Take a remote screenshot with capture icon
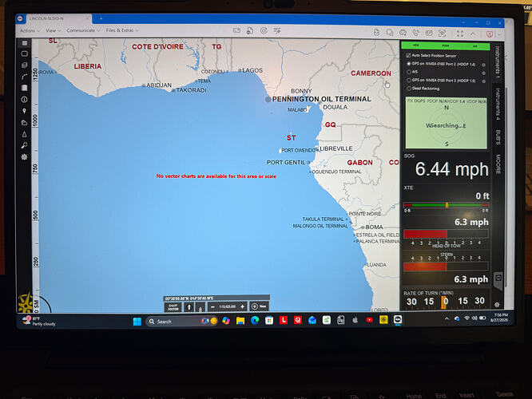Image resolution: width=532 pixels, height=399 pixels. [x=442, y=34]
